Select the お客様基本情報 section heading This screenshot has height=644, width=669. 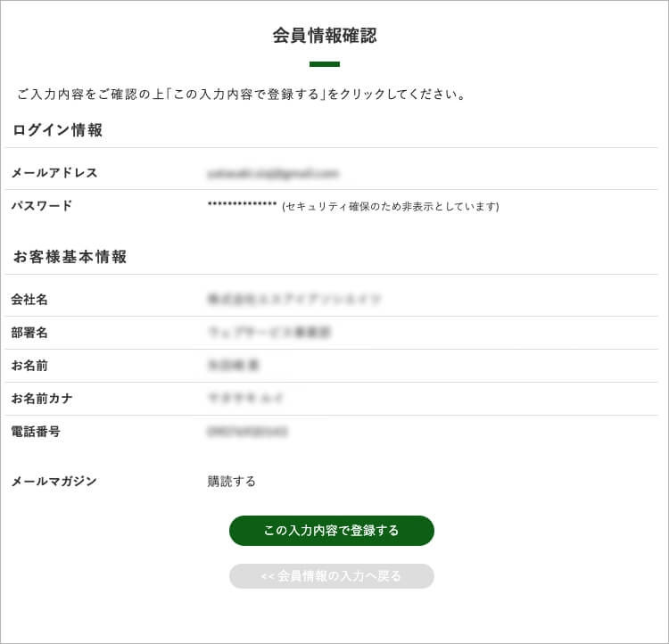[x=70, y=257]
